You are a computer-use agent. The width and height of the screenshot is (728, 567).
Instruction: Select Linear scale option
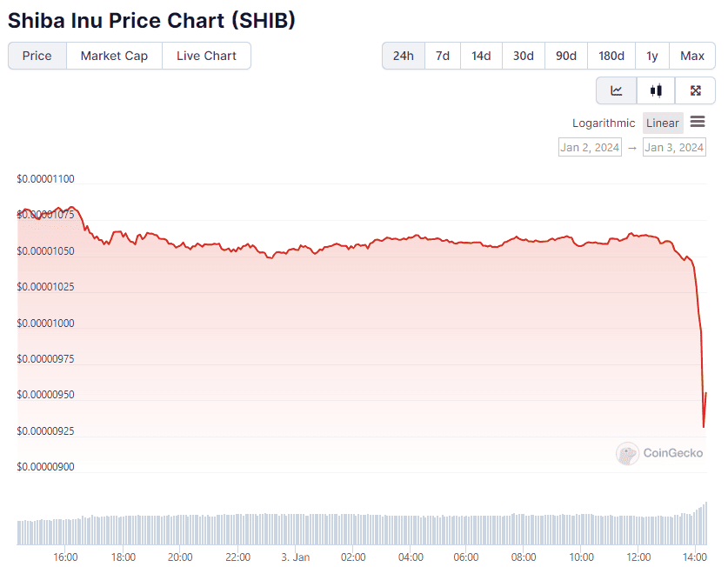(x=663, y=123)
